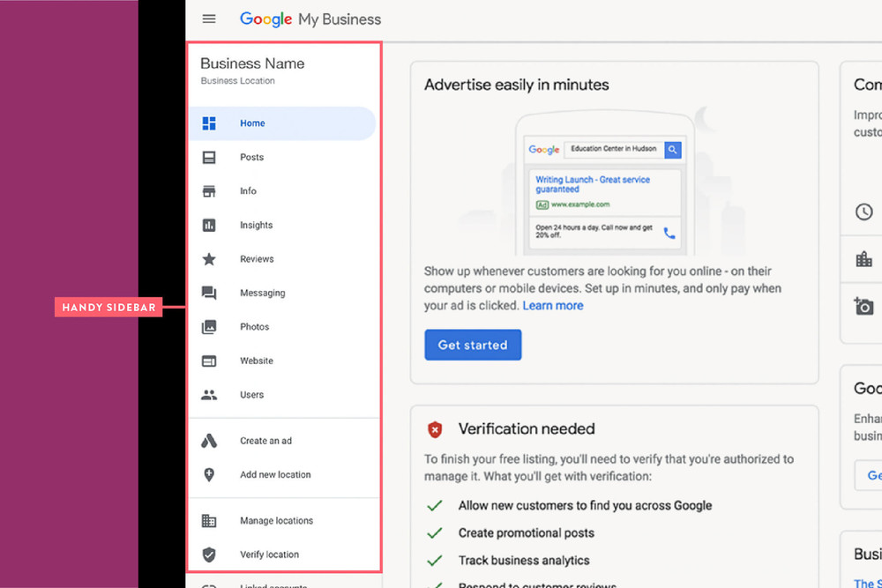882x588 pixels.
Task: Select Manage locations in the sidebar
Action: (282, 520)
